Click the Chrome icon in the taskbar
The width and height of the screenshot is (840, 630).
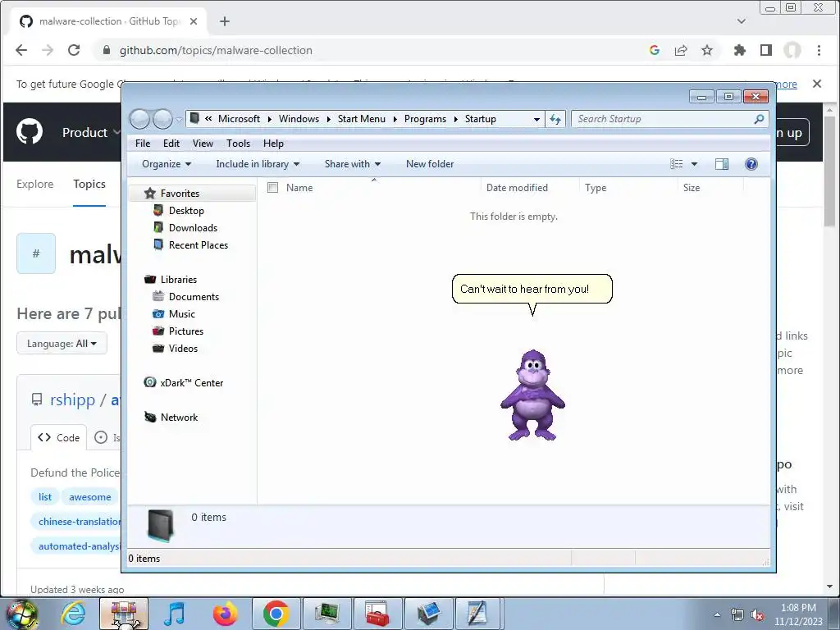tap(276, 614)
